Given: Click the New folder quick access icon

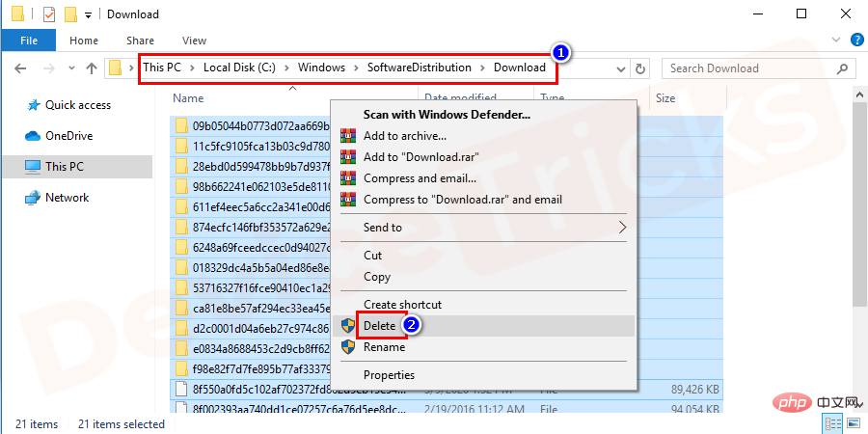Looking at the screenshot, I should 70,14.
